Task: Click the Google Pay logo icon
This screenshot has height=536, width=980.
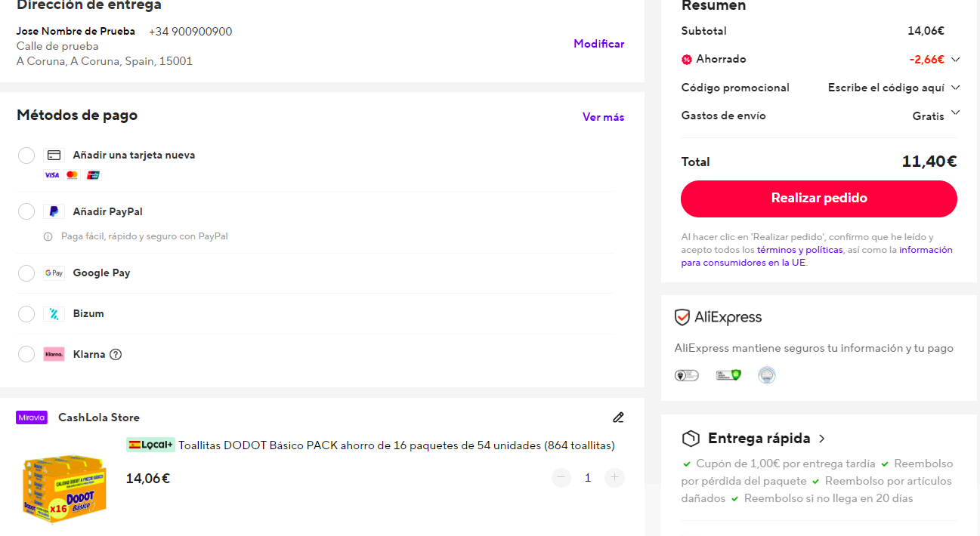Action: pos(54,273)
